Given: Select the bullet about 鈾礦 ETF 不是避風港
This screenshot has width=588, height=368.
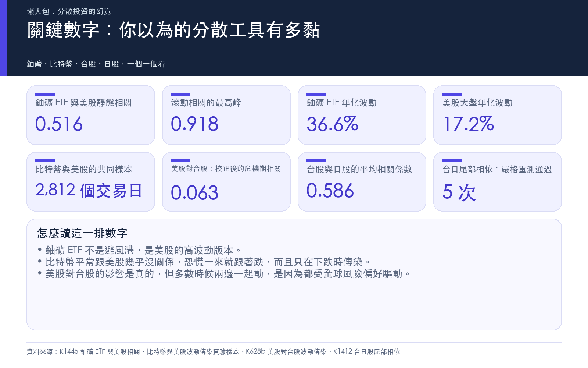Looking at the screenshot, I should pyautogui.click(x=140, y=250).
